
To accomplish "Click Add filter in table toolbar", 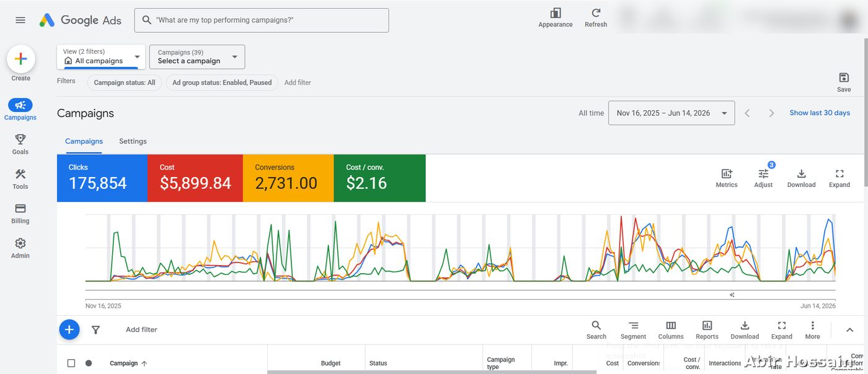I will (141, 329).
